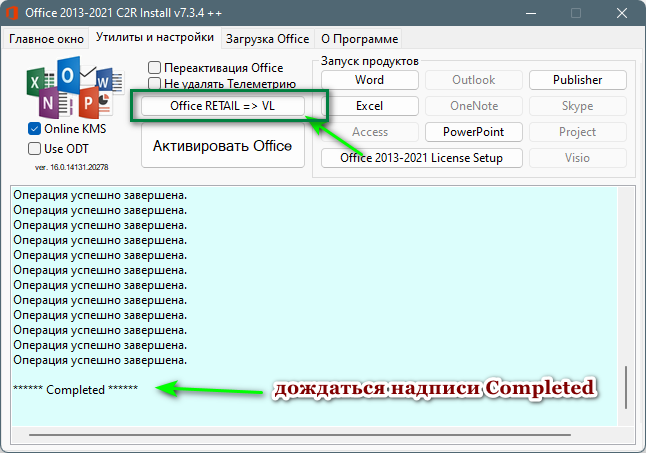
Task: Select the Утилиты и настройки tab
Action: pos(155,37)
